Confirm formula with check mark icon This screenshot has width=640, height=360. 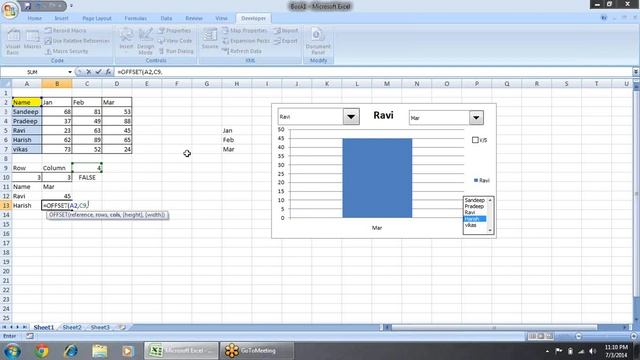pos(98,72)
